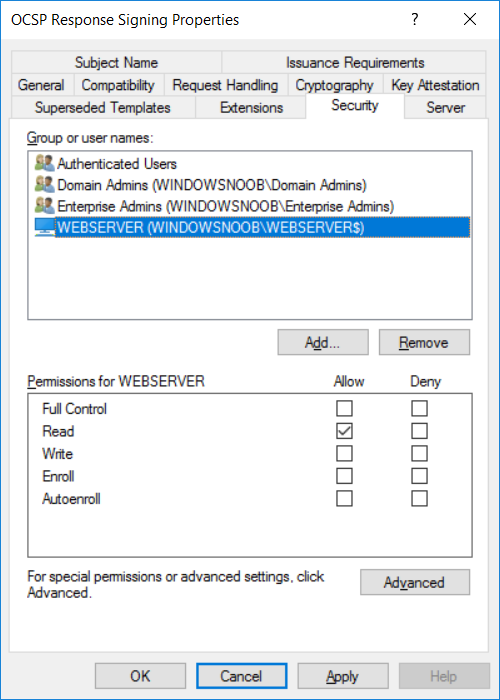Tick Deny checkbox for Write

click(x=419, y=453)
